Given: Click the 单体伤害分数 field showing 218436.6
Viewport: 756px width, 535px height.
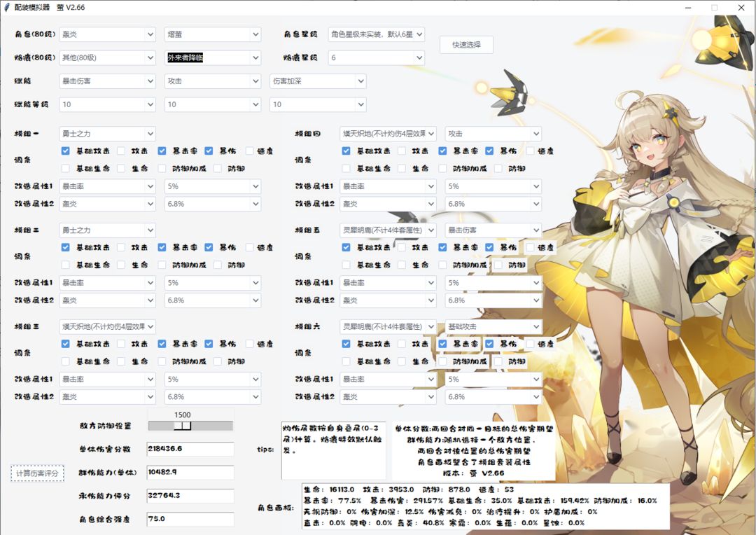Looking at the screenshot, I should [x=190, y=449].
